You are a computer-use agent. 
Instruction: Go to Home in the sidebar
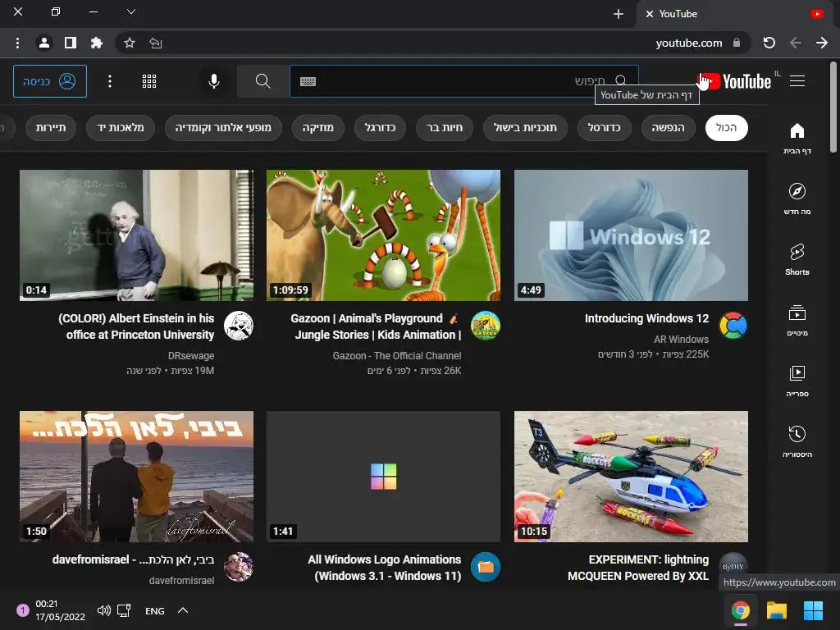coord(797,138)
